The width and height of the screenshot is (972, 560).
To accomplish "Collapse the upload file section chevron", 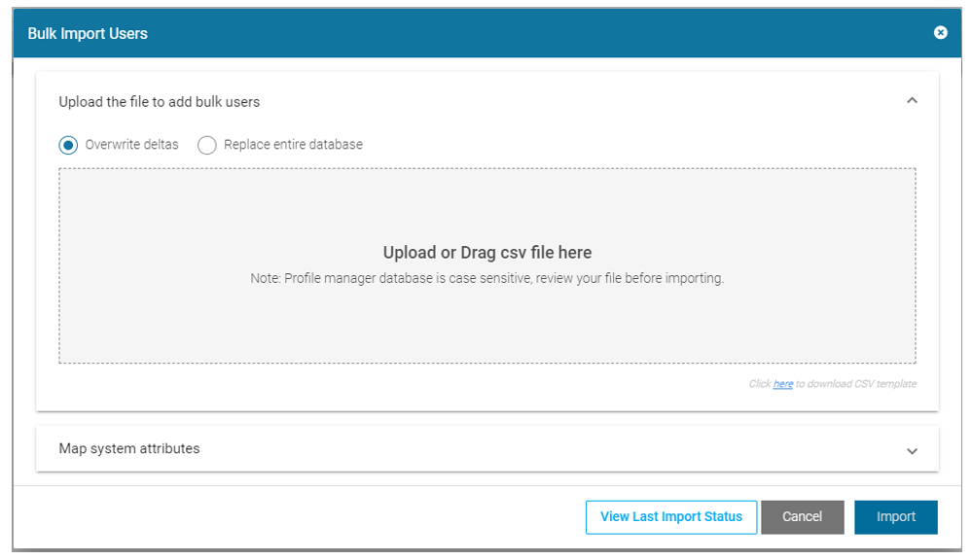I will point(912,100).
